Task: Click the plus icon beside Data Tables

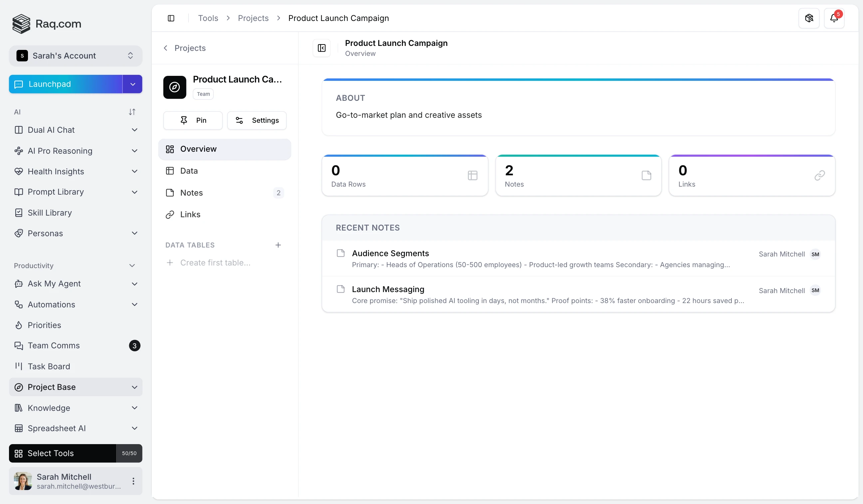Action: pyautogui.click(x=278, y=245)
